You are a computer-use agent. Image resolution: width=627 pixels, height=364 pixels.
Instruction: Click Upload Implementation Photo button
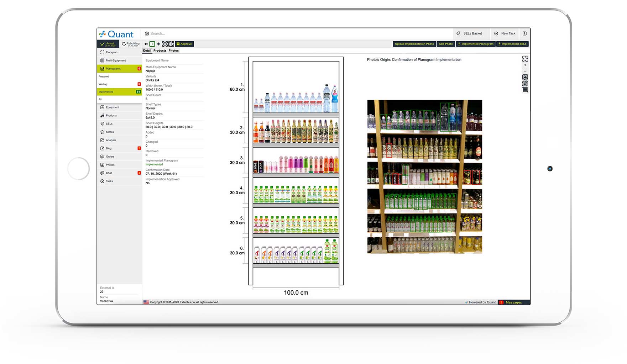point(414,44)
